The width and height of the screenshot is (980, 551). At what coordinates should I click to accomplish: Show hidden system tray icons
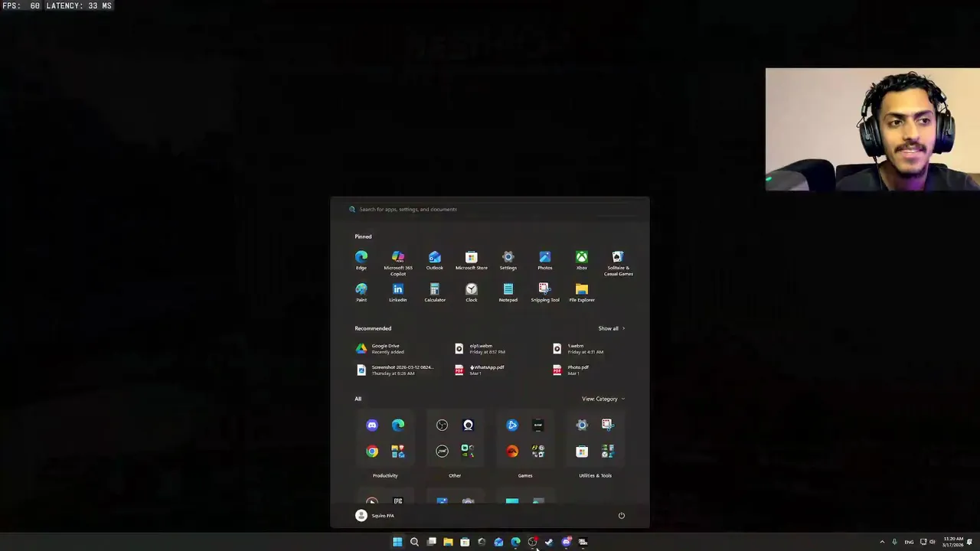coord(882,542)
